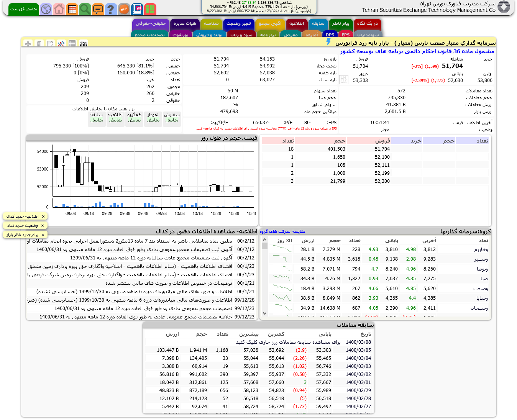Screen dimensions: 517x420
Task: Open the 'DPS' tab
Action: click(330, 34)
